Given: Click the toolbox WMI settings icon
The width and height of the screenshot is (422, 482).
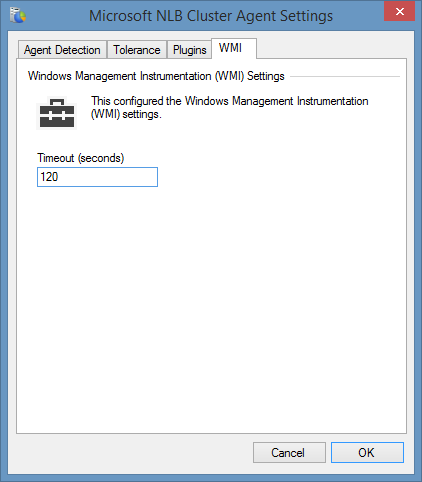Looking at the screenshot, I should pos(57,113).
